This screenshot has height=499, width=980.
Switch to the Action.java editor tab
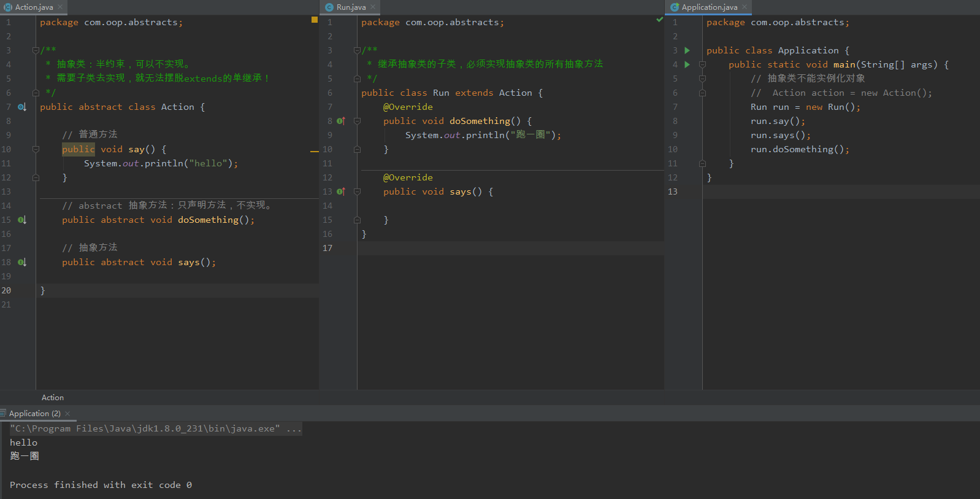pos(34,7)
